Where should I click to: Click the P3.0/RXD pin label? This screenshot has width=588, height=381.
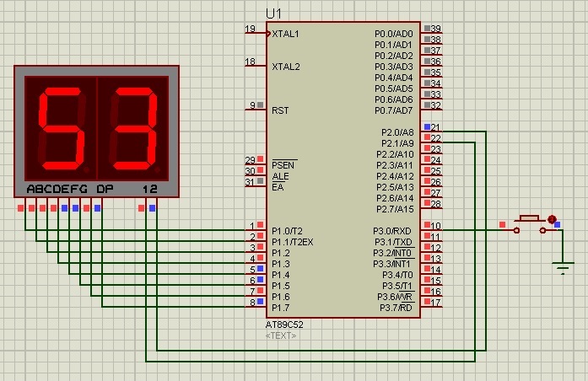tap(392, 231)
